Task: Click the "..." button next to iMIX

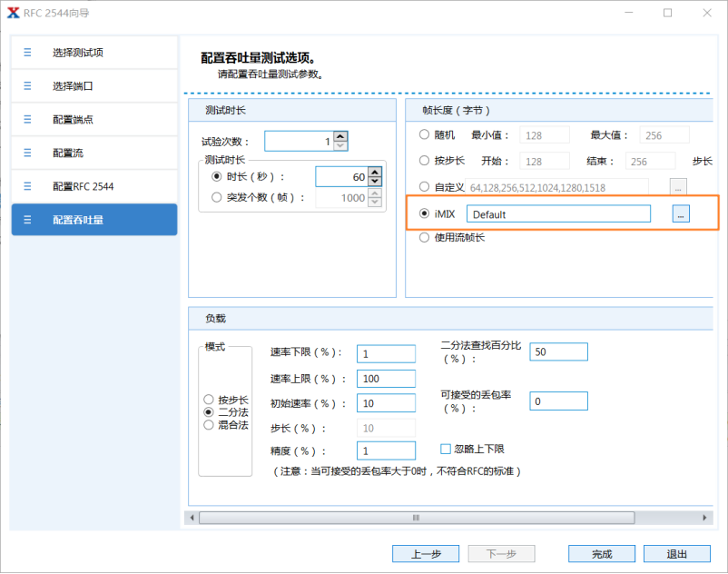Action: click(x=681, y=213)
